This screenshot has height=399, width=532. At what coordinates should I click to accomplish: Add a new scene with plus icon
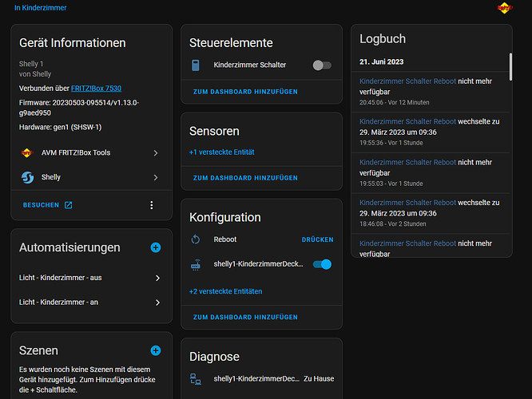pyautogui.click(x=156, y=350)
